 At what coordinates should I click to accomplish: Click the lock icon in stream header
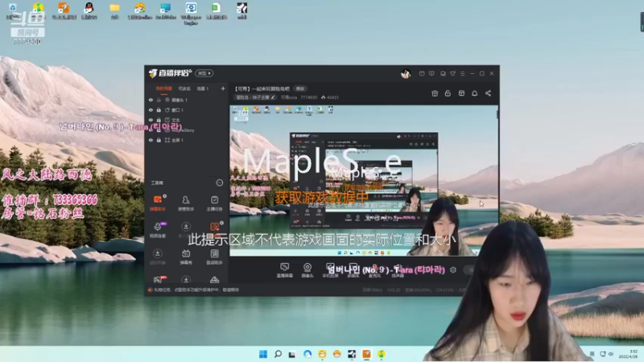448,93
